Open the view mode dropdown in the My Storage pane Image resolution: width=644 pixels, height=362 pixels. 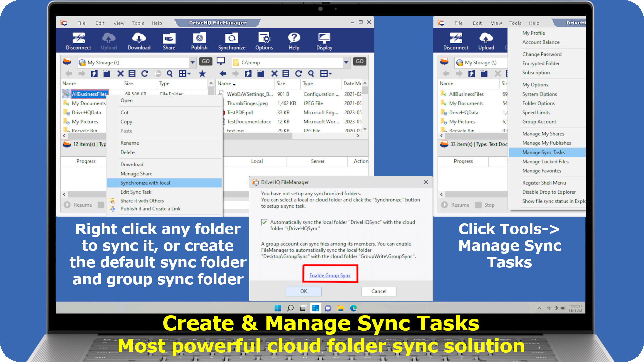coord(185,74)
